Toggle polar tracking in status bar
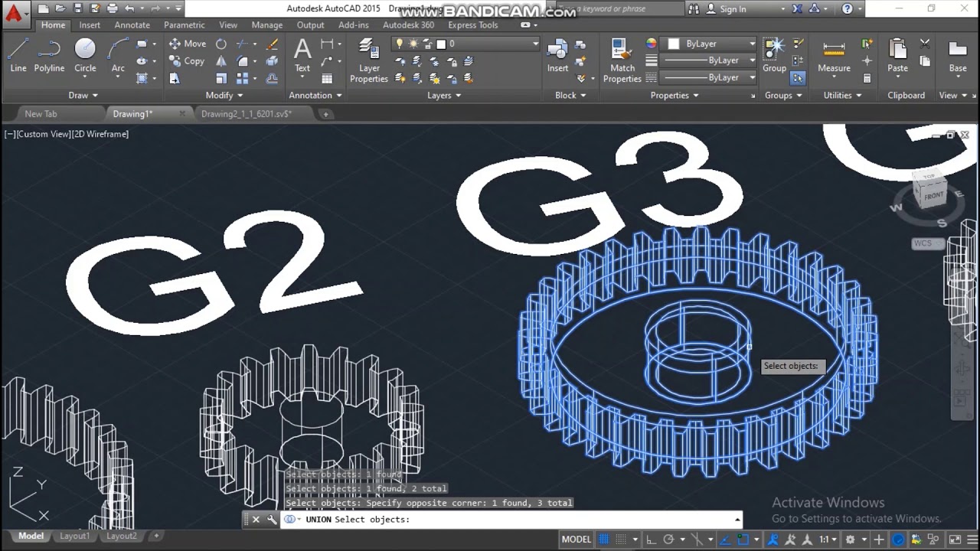 [668, 540]
